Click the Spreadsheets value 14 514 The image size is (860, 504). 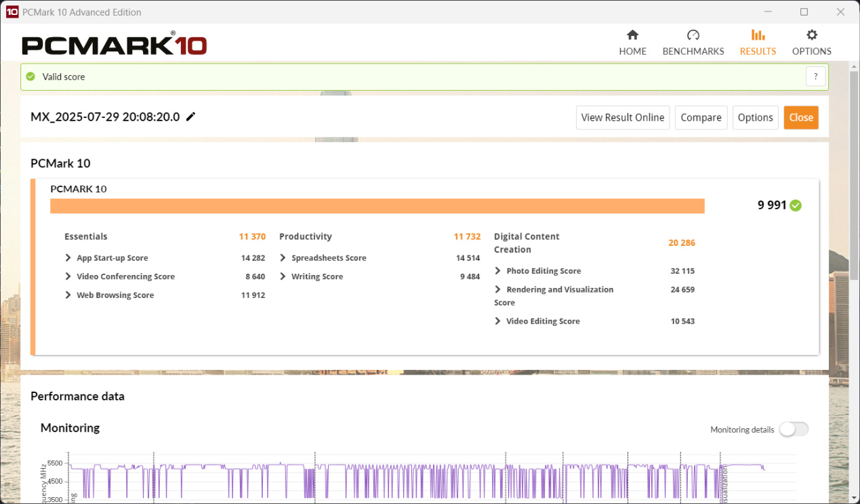tap(468, 257)
